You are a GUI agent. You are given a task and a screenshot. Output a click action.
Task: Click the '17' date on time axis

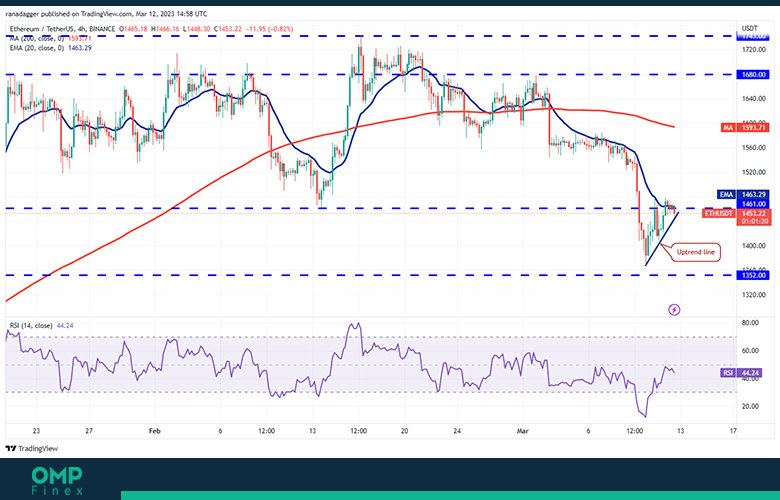tap(733, 431)
